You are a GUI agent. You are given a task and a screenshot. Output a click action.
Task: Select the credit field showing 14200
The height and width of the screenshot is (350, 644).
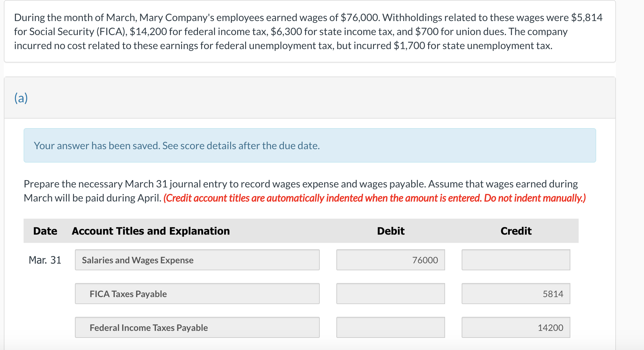[x=516, y=327]
